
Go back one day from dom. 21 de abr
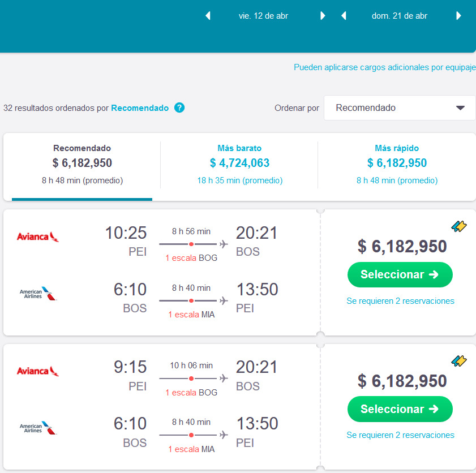click(x=344, y=16)
